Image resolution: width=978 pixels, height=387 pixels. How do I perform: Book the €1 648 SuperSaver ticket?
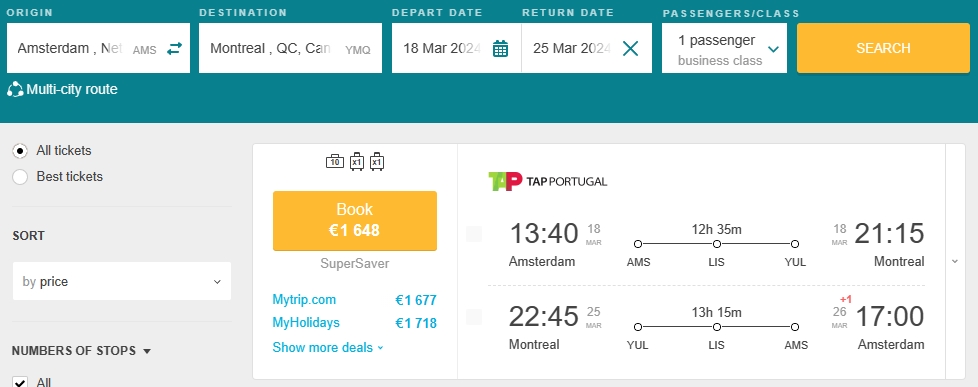[355, 220]
